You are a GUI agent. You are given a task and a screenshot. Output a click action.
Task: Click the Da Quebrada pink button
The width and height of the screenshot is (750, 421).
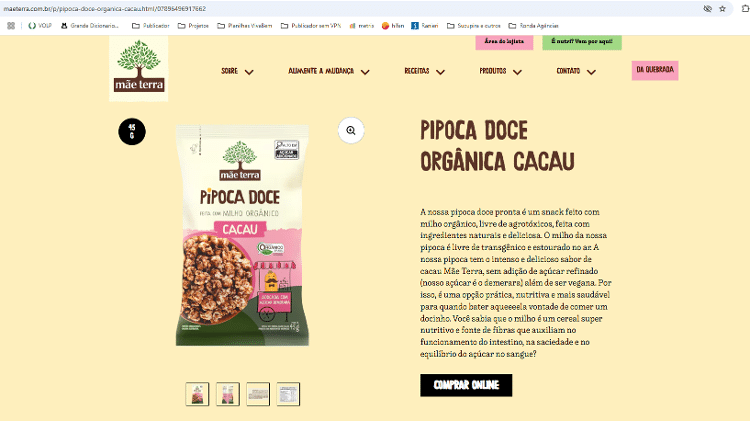(x=655, y=70)
